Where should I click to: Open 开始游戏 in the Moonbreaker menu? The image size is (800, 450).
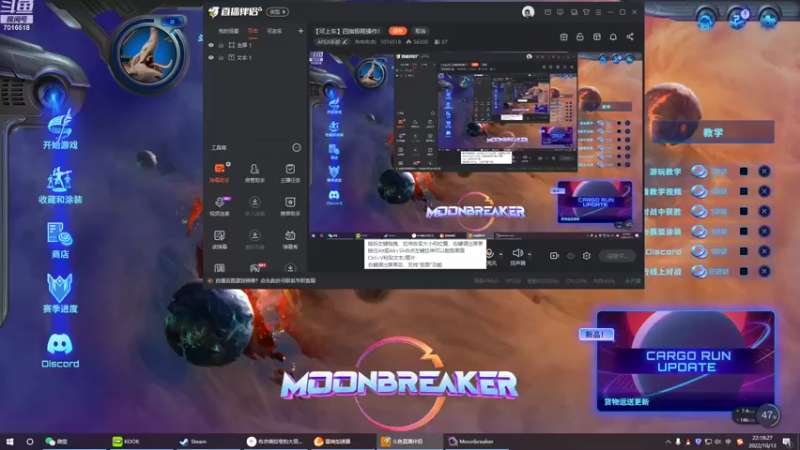coord(60,130)
